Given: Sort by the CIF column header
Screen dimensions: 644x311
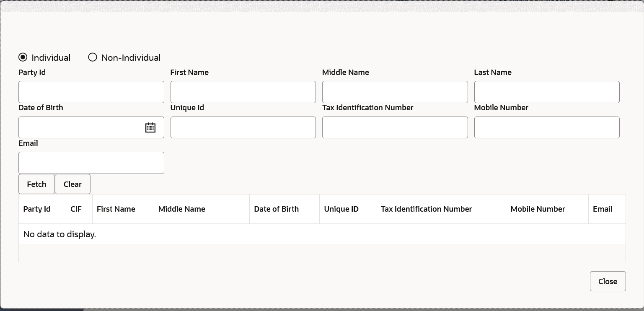Looking at the screenshot, I should point(76,209).
